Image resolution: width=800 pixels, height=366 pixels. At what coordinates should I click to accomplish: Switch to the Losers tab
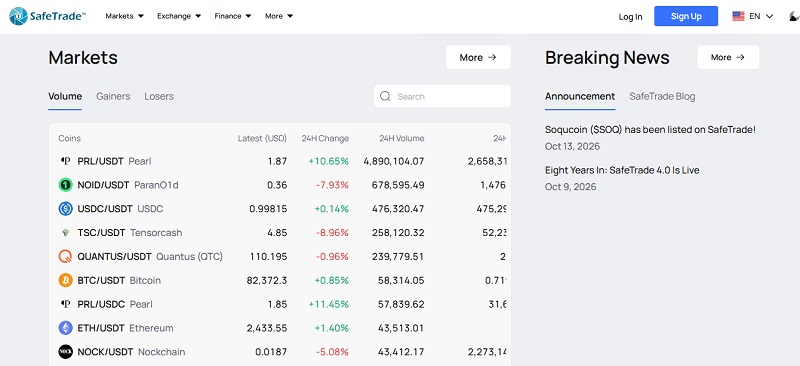coord(159,96)
